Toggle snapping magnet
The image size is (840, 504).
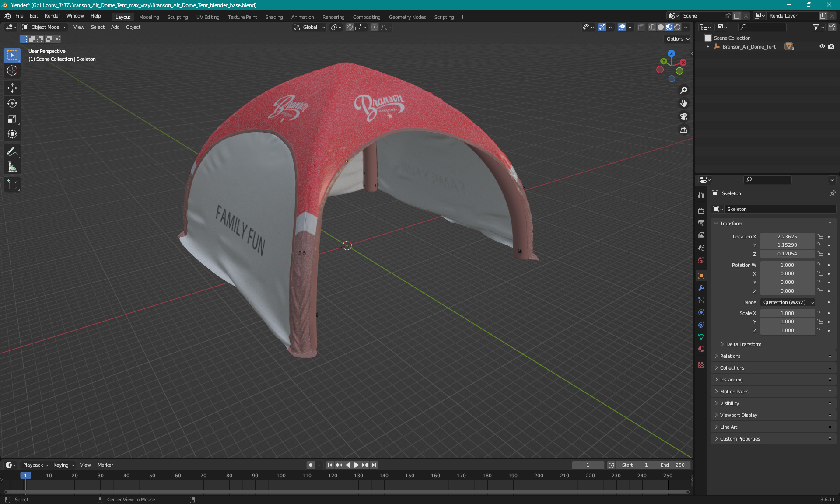pyautogui.click(x=349, y=27)
